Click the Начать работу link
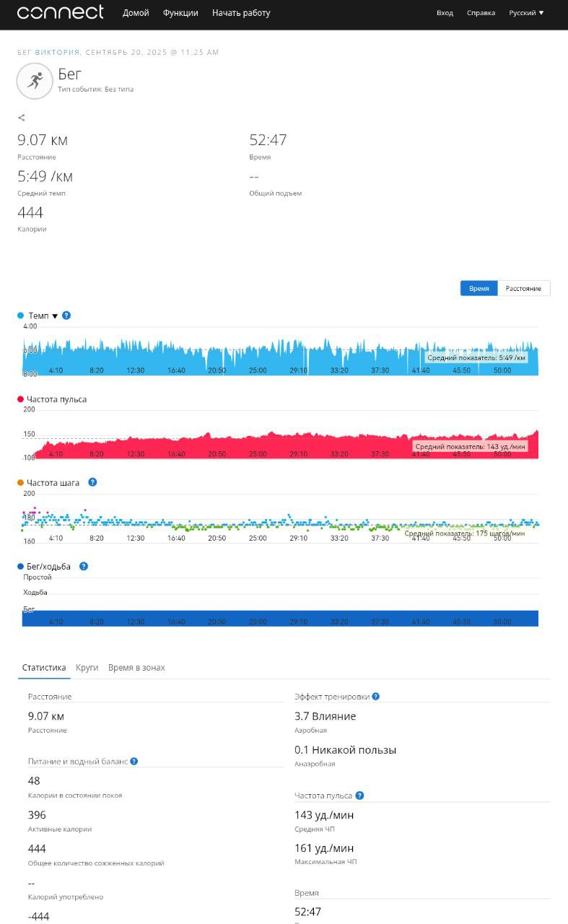 241,13
